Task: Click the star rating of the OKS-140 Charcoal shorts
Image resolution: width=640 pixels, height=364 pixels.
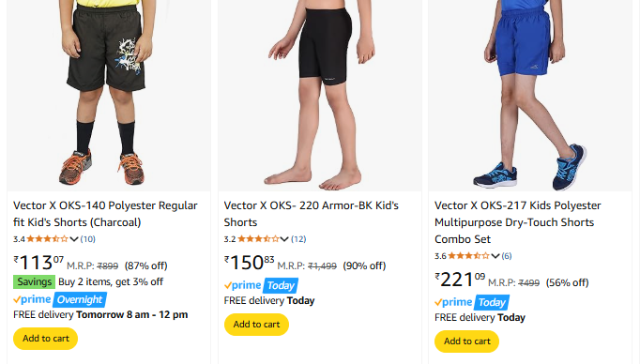Action: [47, 239]
